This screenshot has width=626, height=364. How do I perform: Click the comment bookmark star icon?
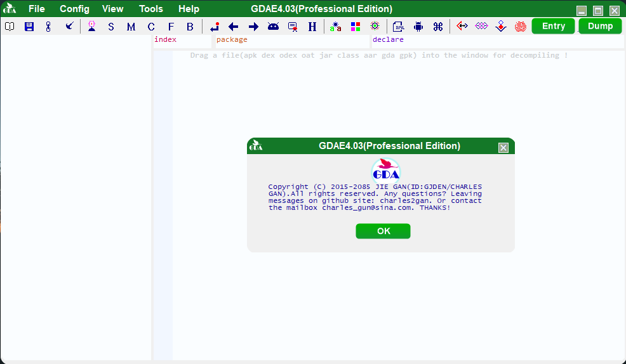coord(293,27)
